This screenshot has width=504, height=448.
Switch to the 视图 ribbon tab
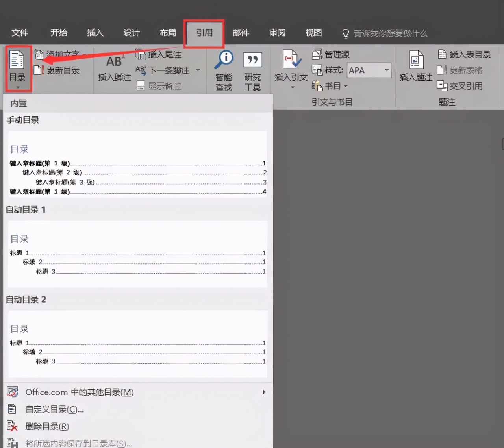(313, 33)
